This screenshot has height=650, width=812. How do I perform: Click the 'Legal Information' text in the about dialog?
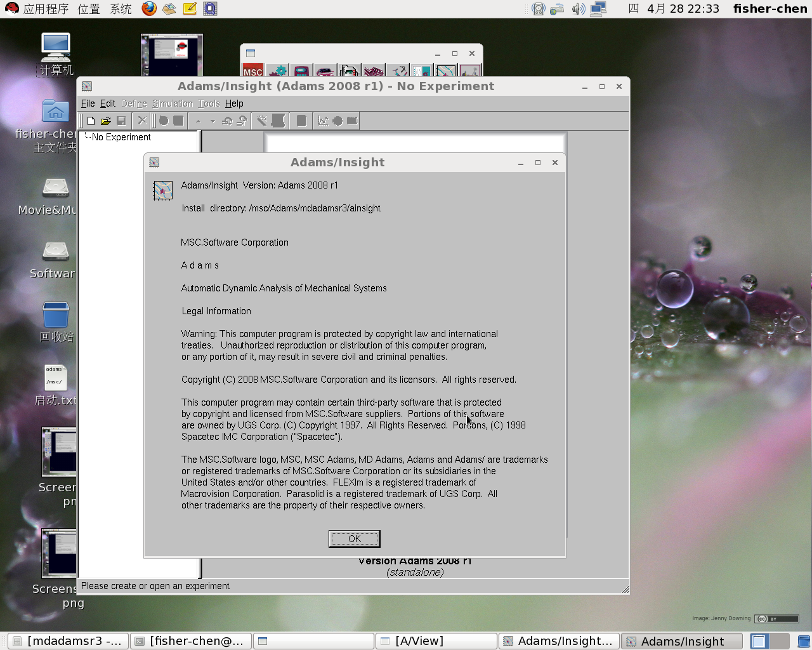(x=216, y=311)
